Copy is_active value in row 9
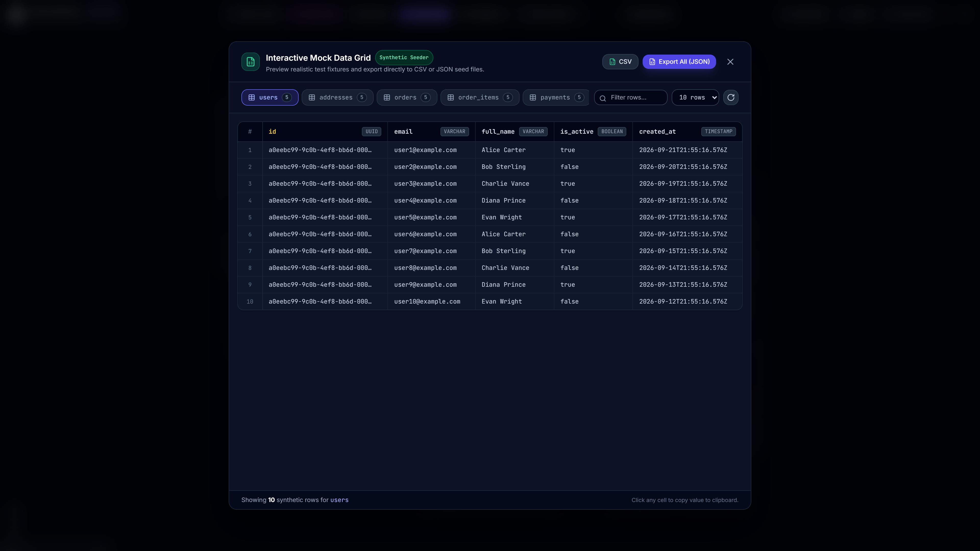 pos(593,284)
